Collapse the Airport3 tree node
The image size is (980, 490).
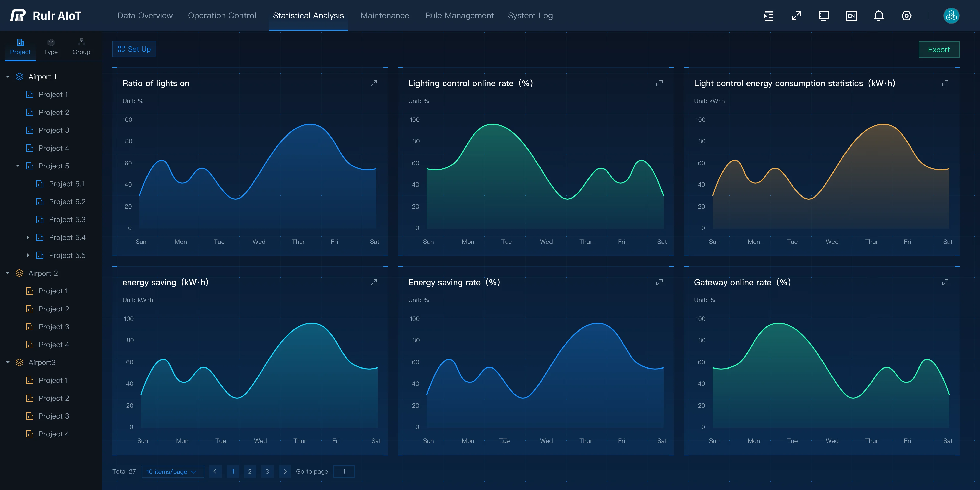pos(8,363)
